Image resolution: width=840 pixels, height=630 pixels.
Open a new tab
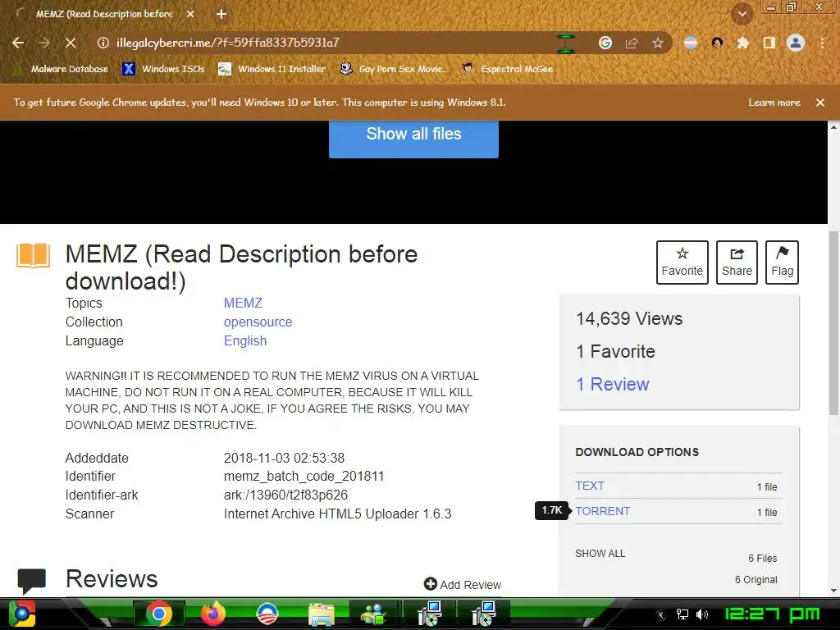221,15
